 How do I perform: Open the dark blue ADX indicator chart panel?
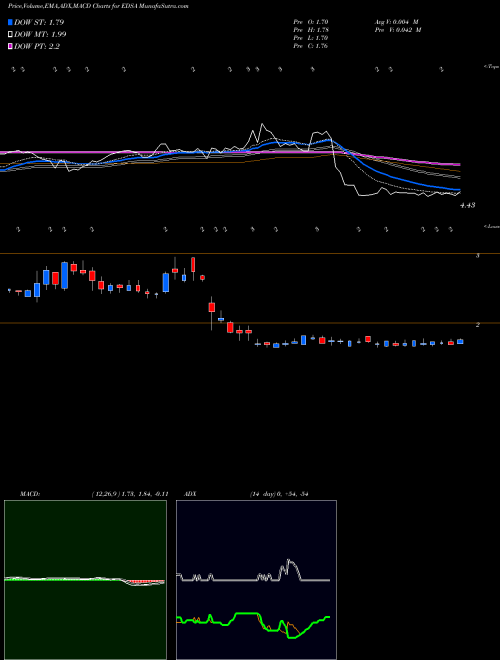256,580
